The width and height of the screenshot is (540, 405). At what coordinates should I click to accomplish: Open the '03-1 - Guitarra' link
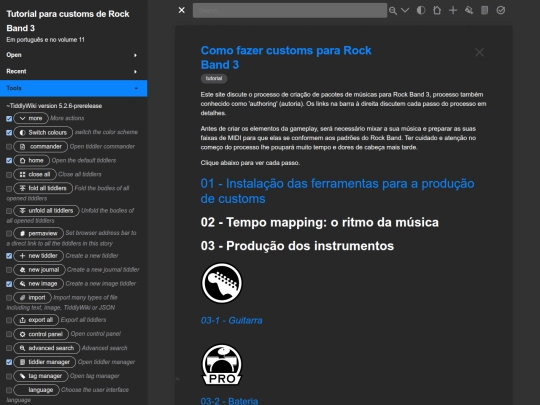(x=231, y=321)
